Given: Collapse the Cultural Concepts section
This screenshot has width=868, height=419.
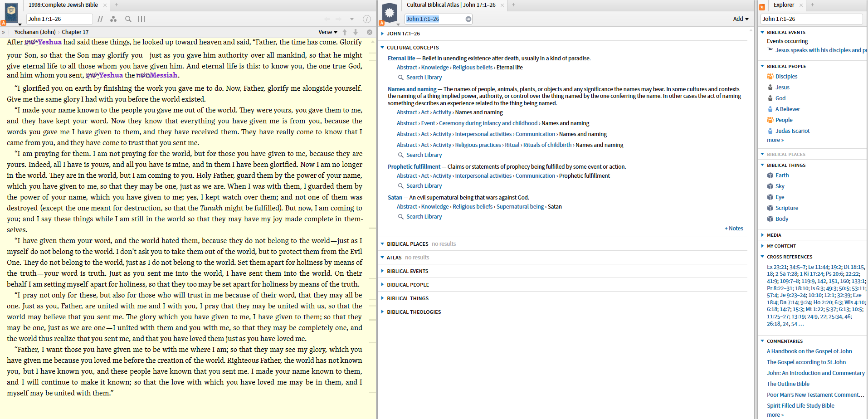Looking at the screenshot, I should [x=382, y=48].
